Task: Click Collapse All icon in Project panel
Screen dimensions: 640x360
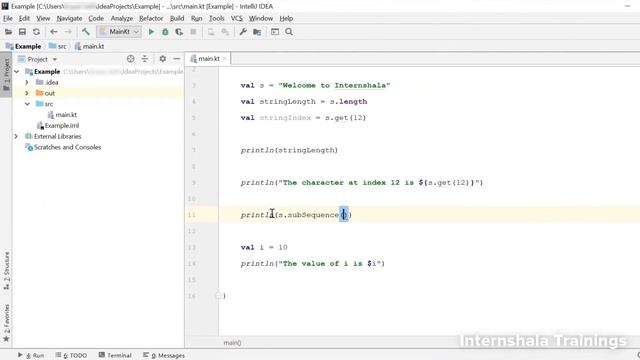Action: (x=145, y=59)
